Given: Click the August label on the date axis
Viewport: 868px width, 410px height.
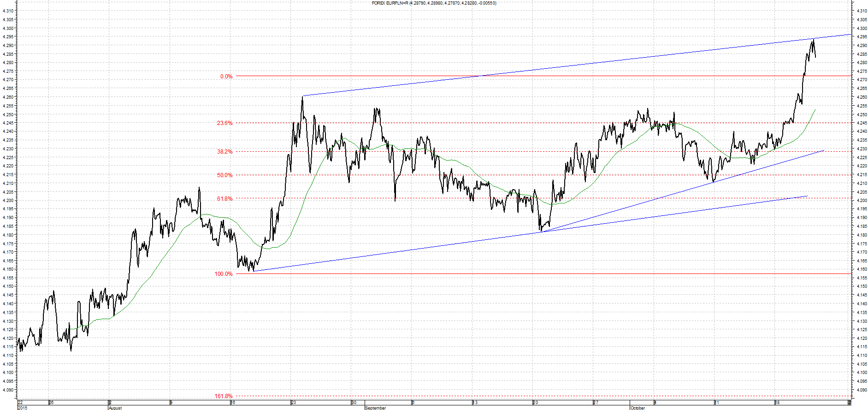Looking at the screenshot, I should point(115,408).
